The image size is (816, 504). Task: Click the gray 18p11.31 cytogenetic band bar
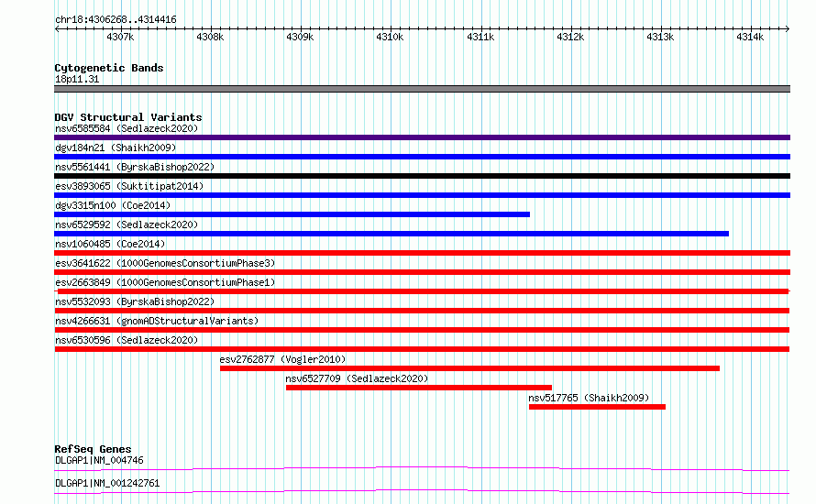(x=422, y=89)
